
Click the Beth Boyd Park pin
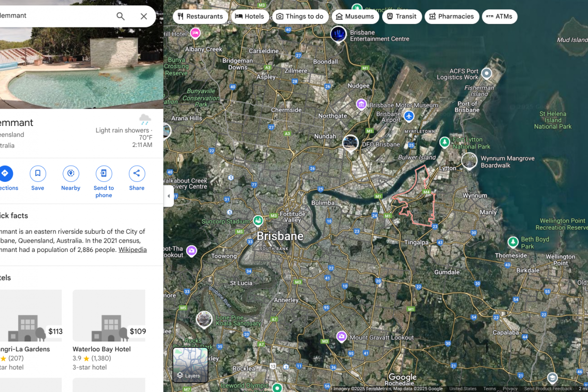[x=513, y=242]
